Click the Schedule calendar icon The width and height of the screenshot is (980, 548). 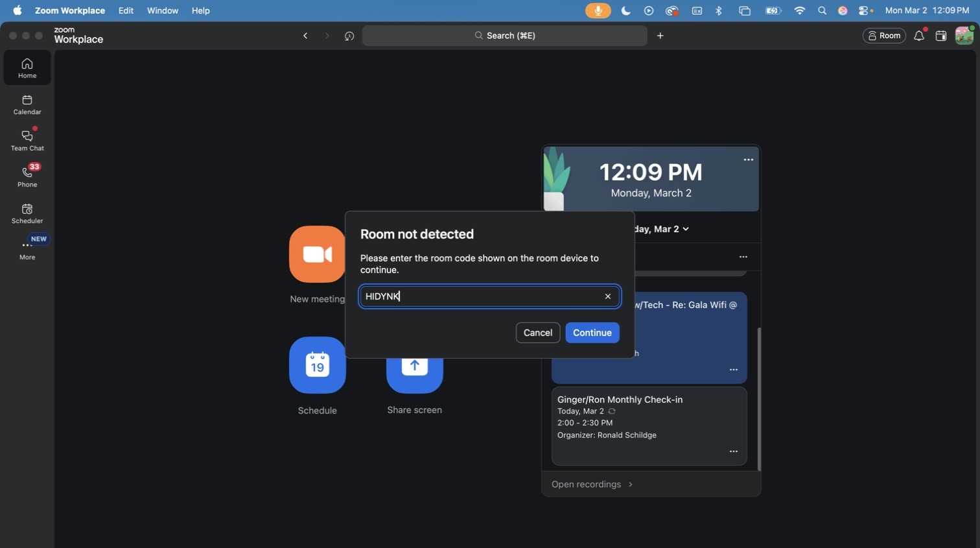click(x=317, y=365)
